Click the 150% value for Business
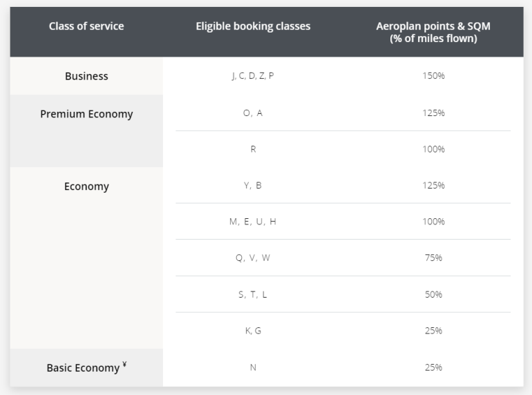The height and width of the screenshot is (395, 532). [x=433, y=76]
